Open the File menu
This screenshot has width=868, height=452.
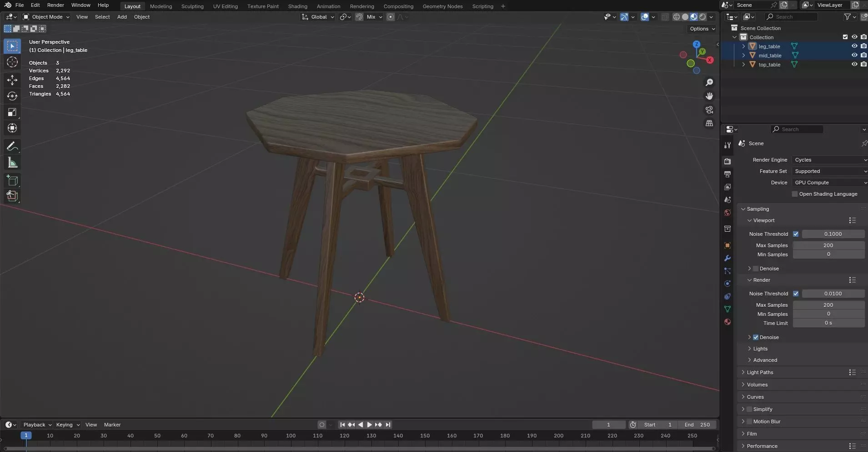[20, 5]
